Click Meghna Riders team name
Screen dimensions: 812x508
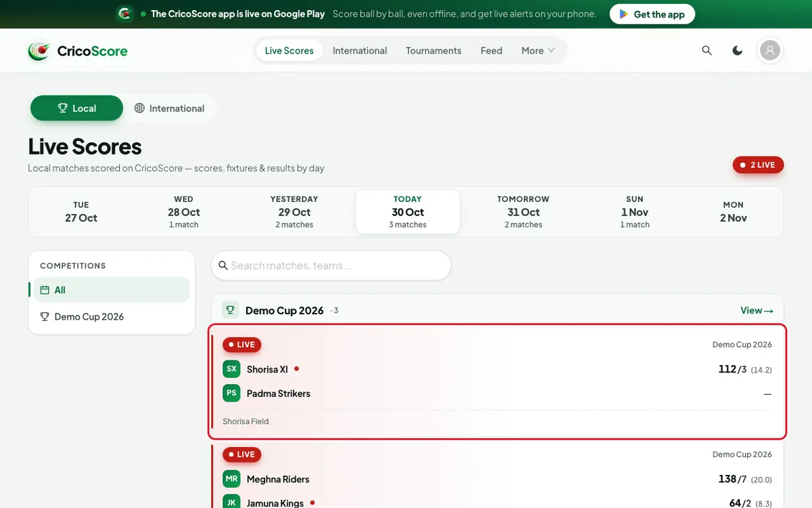click(x=278, y=479)
